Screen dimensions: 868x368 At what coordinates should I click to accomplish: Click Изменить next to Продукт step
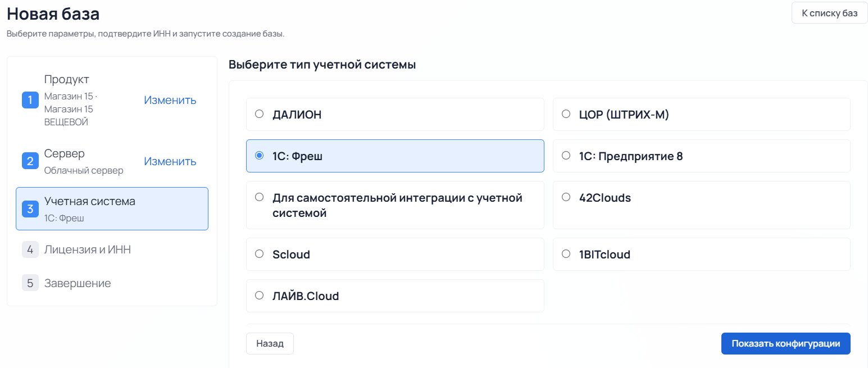[170, 100]
